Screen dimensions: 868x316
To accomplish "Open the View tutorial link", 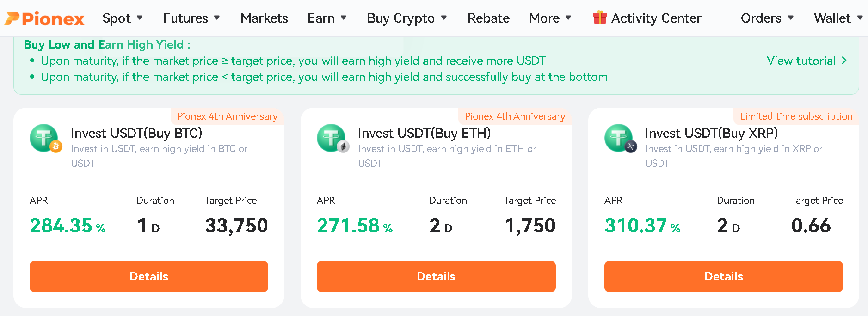I will coord(801,61).
